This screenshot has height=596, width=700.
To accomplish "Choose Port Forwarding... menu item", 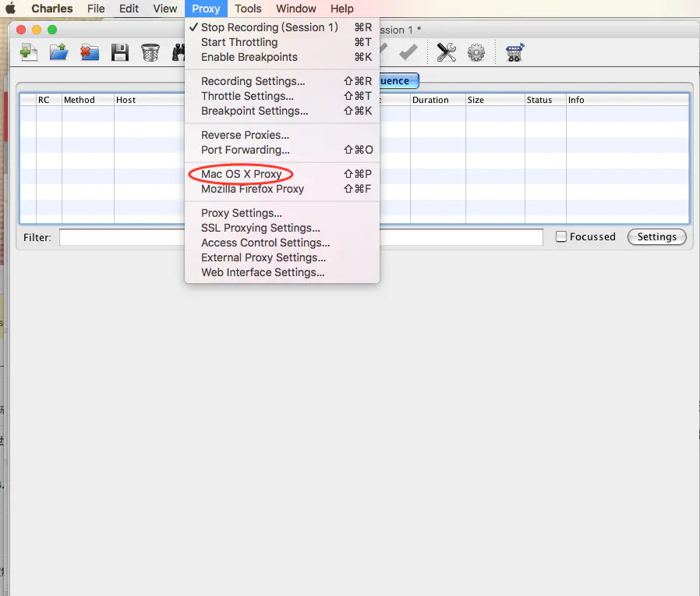I will pos(282,149).
